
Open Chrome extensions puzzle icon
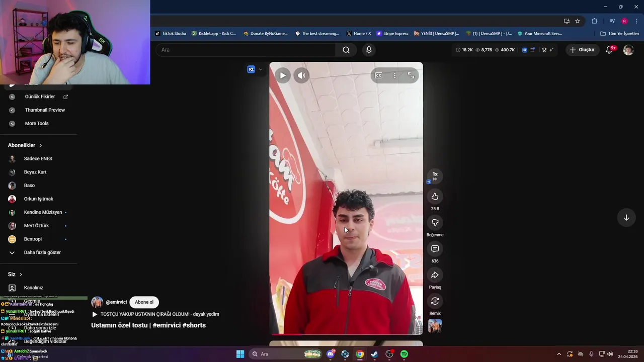coord(594,21)
